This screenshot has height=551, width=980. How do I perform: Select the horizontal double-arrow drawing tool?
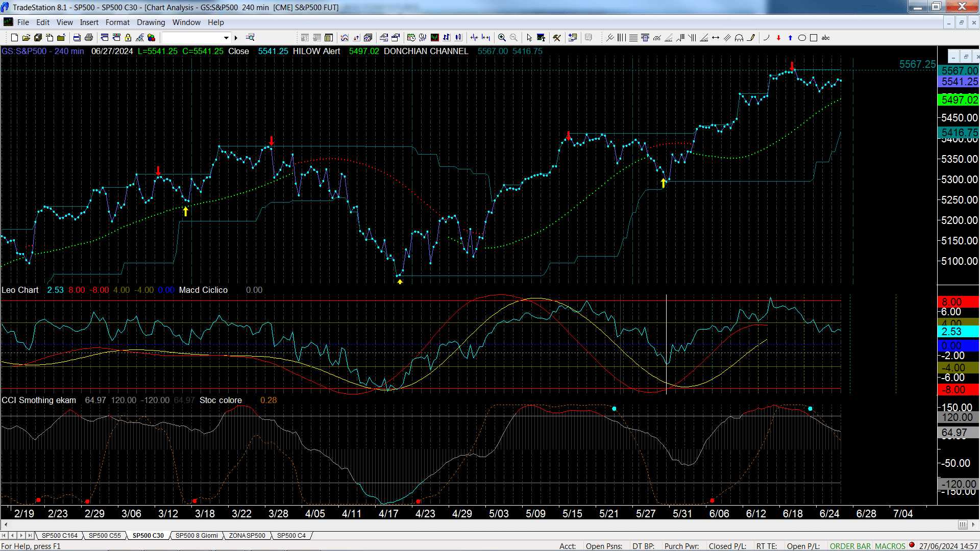coord(716,38)
